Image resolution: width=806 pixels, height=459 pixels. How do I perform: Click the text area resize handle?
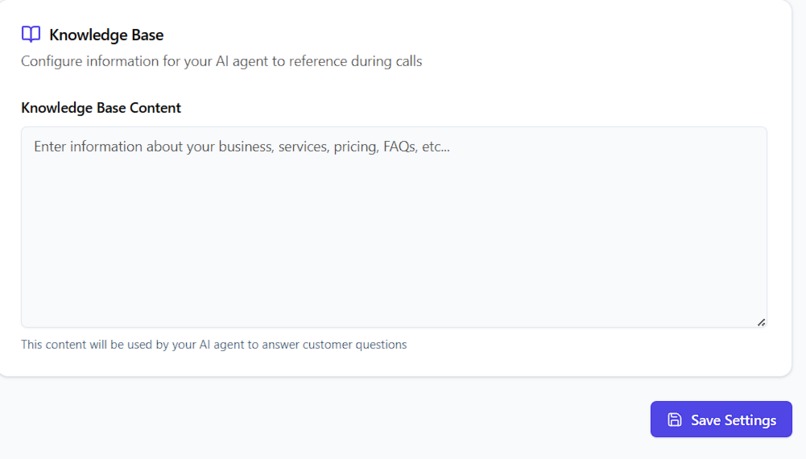(761, 321)
